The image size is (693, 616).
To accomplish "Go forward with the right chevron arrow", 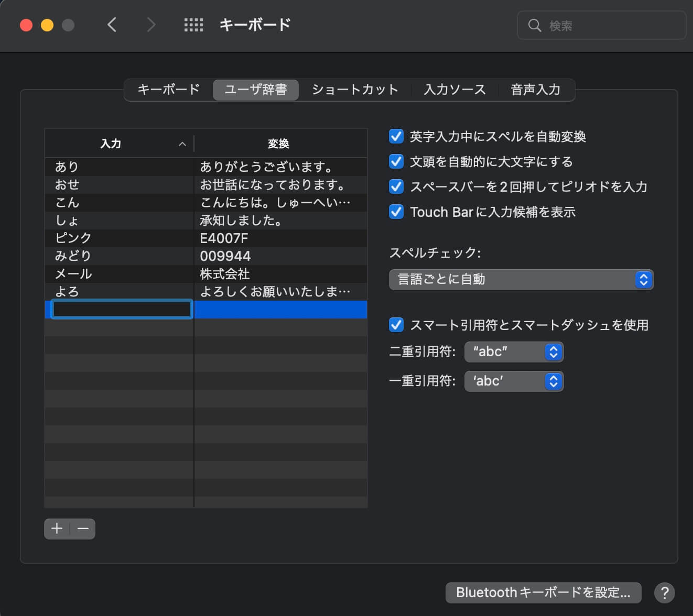I will pyautogui.click(x=151, y=25).
